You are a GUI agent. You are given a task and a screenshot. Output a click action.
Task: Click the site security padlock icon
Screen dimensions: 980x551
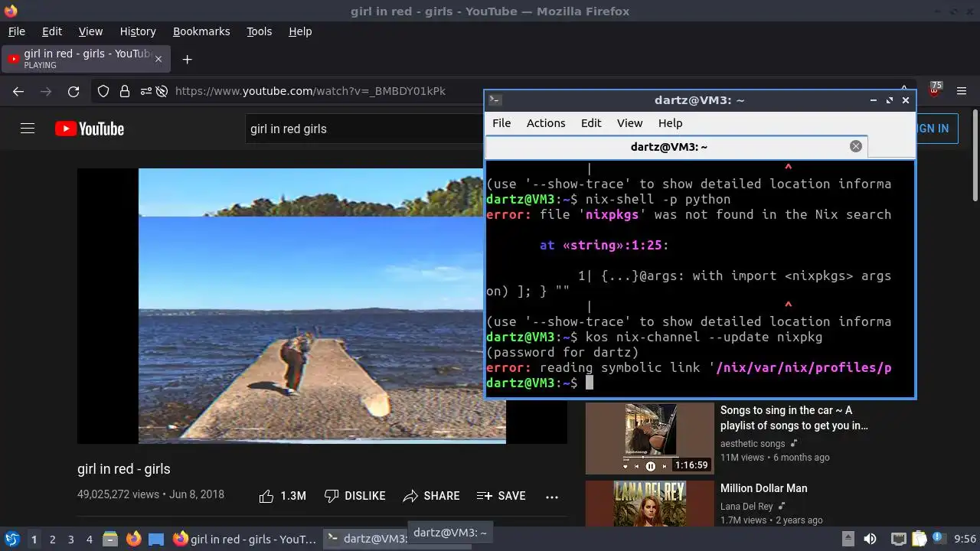coord(124,91)
